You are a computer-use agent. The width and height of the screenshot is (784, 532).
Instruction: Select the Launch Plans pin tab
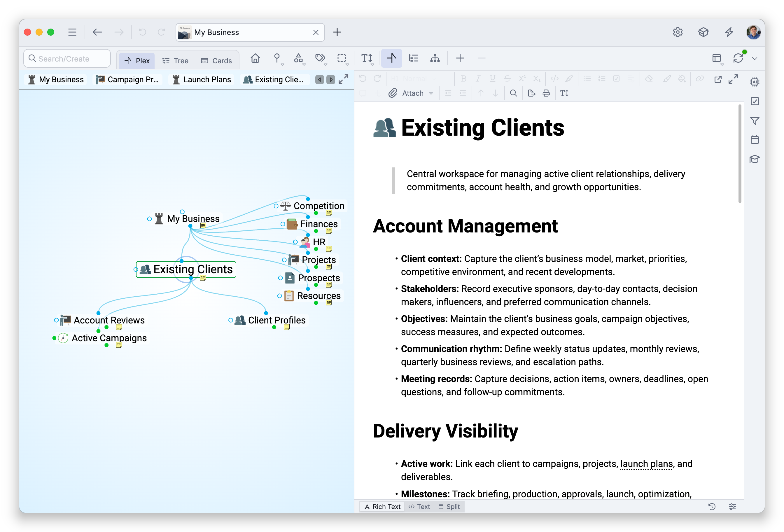[x=202, y=80]
